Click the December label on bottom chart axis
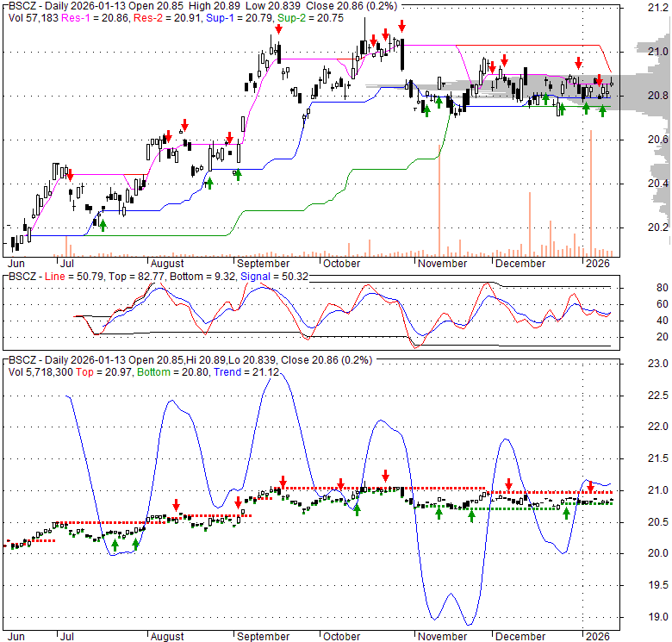This screenshot has height=642, width=672. click(x=520, y=636)
